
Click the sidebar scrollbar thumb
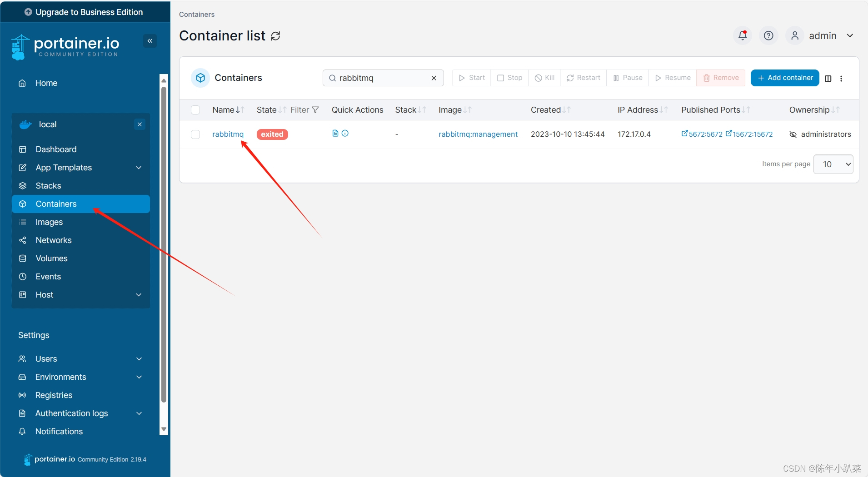pos(164,244)
